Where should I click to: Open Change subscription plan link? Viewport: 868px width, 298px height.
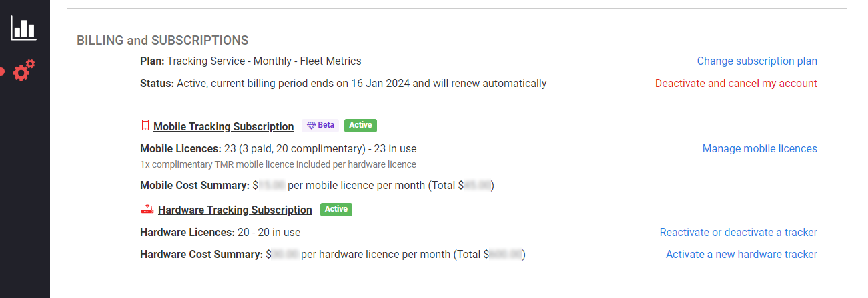coord(757,61)
